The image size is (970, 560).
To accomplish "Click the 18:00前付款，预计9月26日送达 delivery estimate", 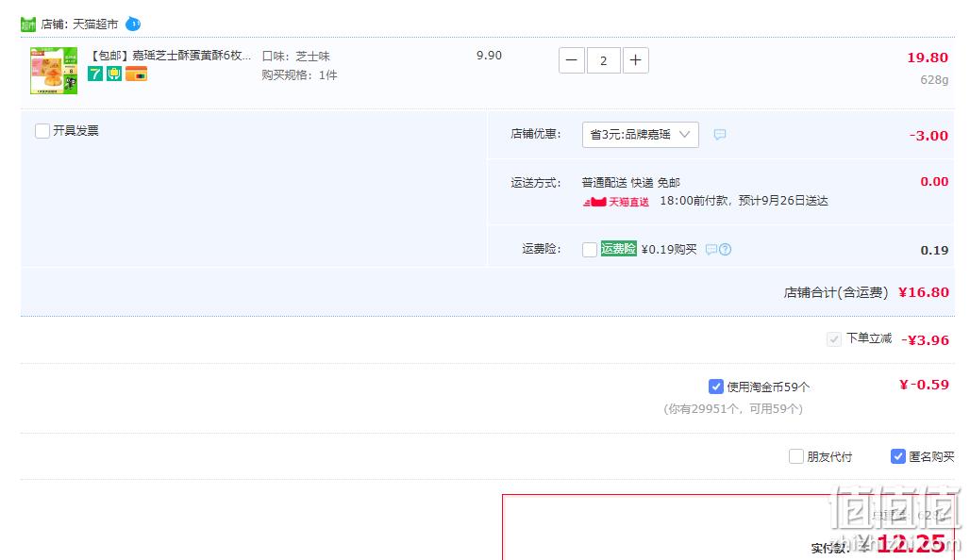I will click(x=744, y=201).
